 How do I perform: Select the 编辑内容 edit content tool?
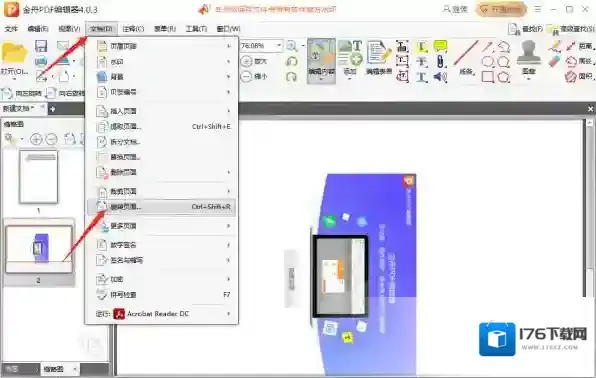click(x=321, y=60)
